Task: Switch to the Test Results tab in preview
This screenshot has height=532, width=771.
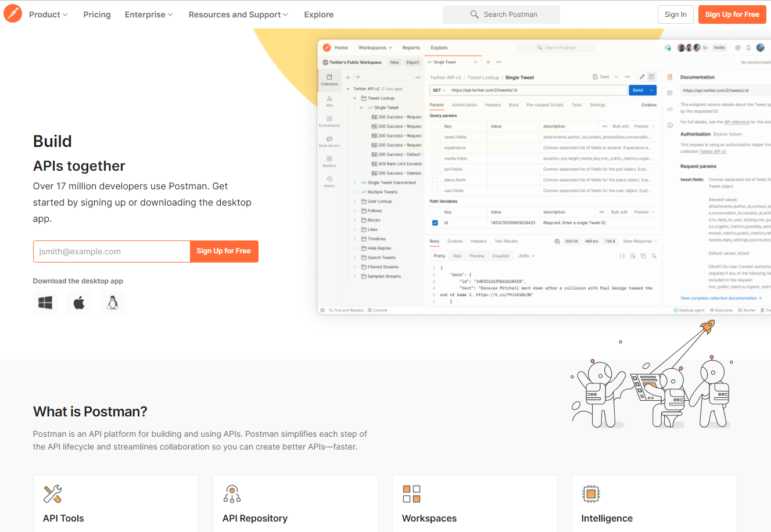Action: 505,241
